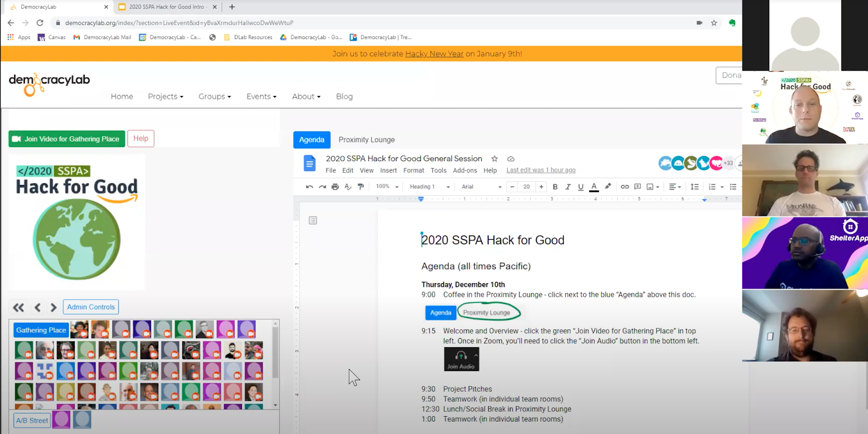The image size is (868, 434).
Task: Expand the About navigation dropdown
Action: [307, 97]
